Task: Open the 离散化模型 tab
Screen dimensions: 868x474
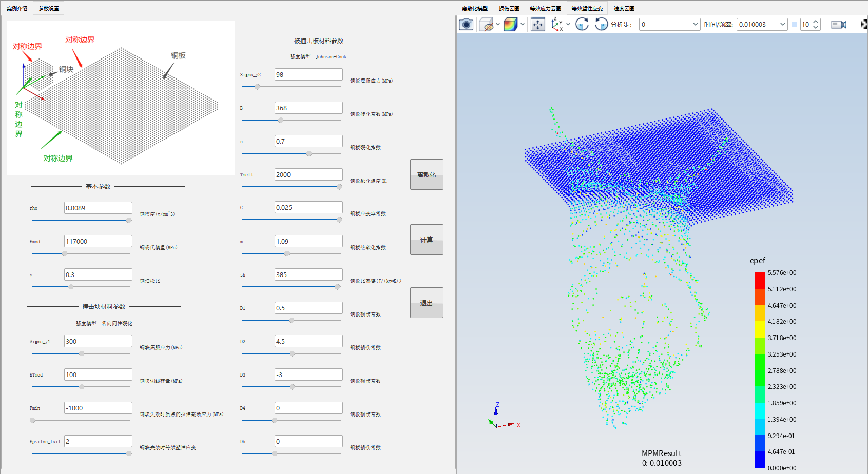Action: click(475, 8)
